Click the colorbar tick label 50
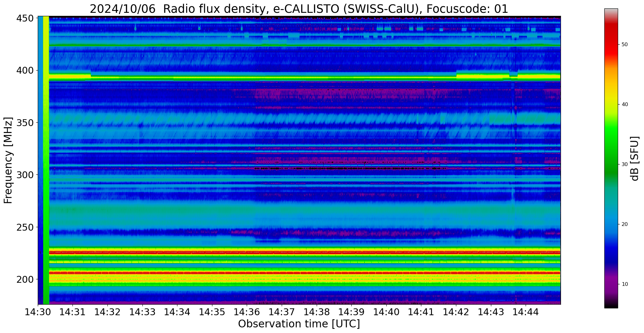The height and width of the screenshot is (333, 644). point(625,45)
